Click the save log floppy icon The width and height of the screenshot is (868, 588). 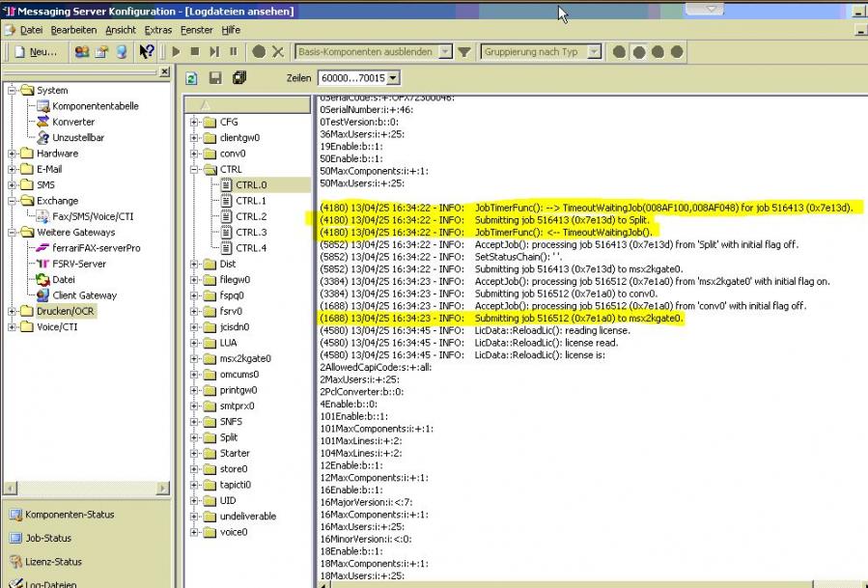[215, 78]
